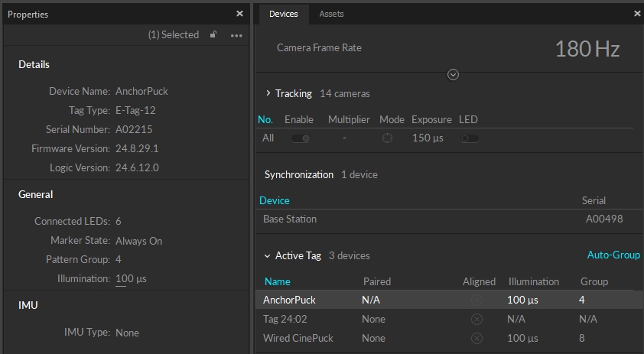This screenshot has width=644, height=354.
Task: Click the Aligned icon for Wired CinePuck
Action: tap(476, 338)
